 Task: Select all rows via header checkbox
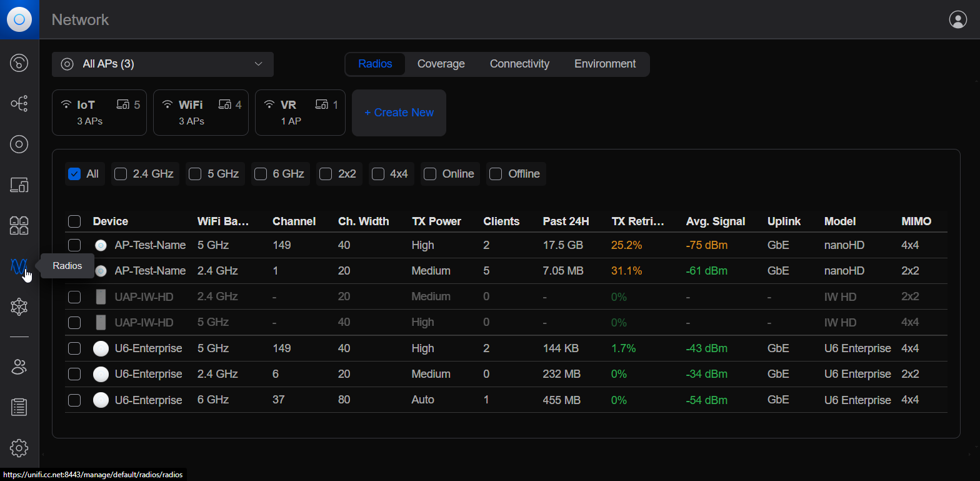[74, 221]
